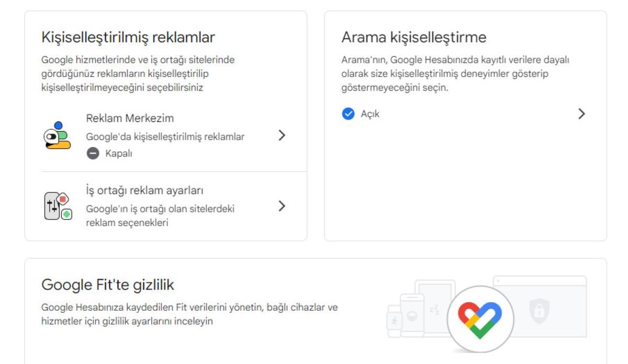The width and height of the screenshot is (628, 364).
Task: Click the smartwatch icon in Fit illustration
Action: pyautogui.click(x=393, y=320)
